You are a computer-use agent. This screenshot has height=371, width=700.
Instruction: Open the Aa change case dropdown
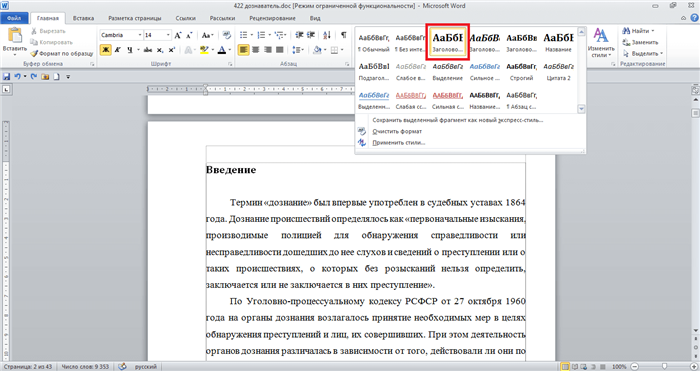point(208,35)
